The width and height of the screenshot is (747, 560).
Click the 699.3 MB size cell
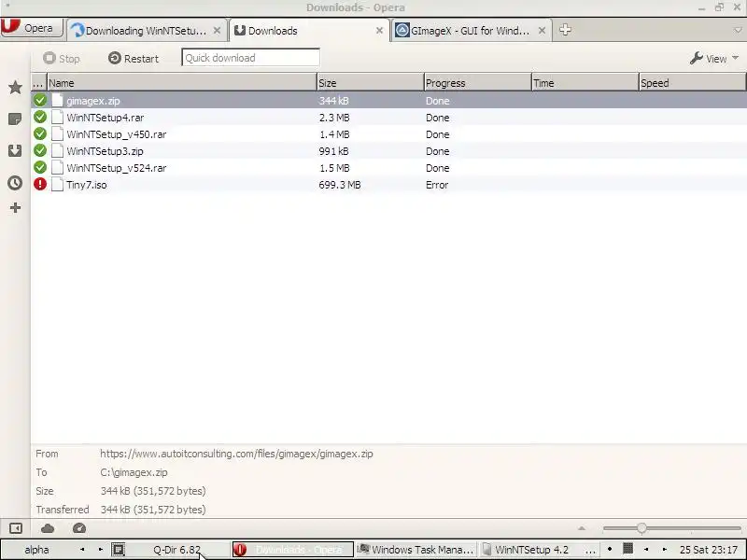(x=340, y=185)
